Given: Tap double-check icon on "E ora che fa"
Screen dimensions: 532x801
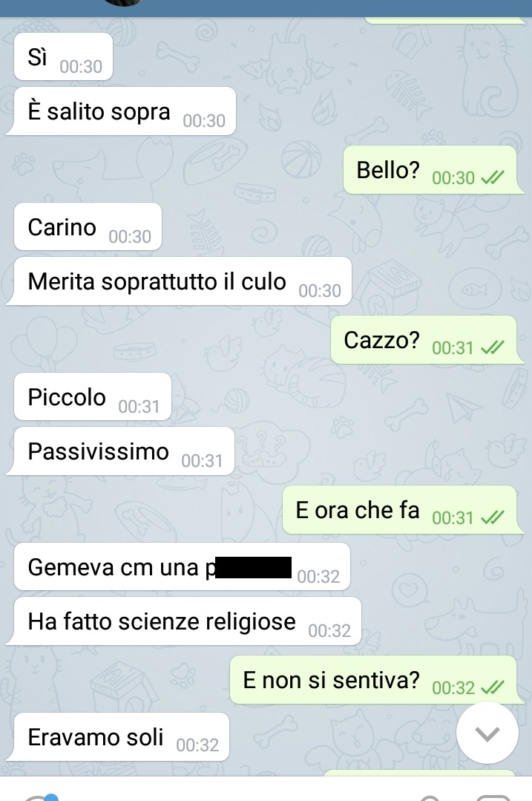Looking at the screenshot, I should (x=493, y=517).
